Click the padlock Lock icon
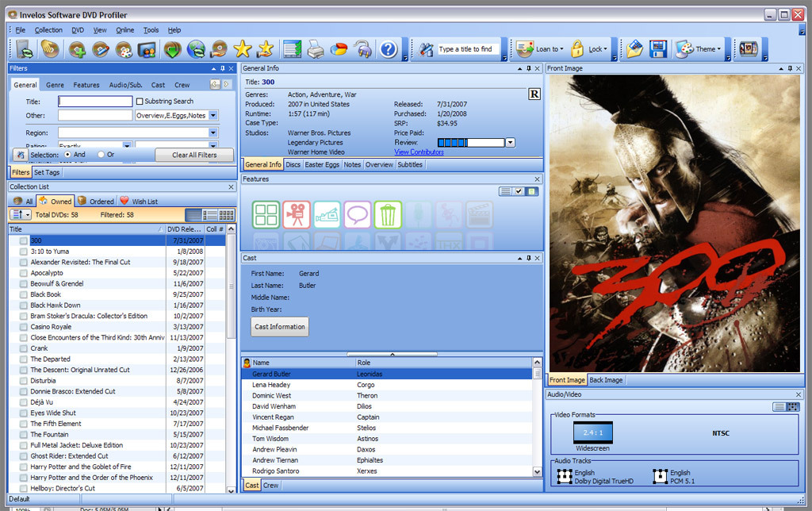 pyautogui.click(x=576, y=49)
